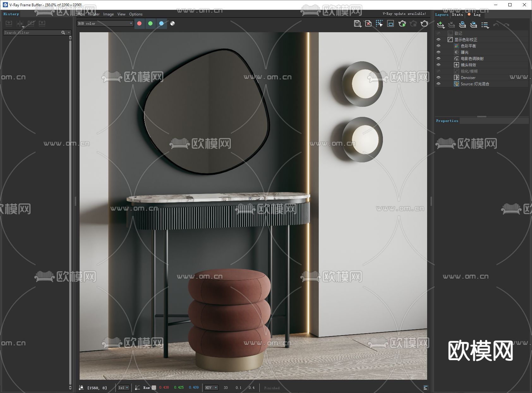Click the add layer icon in the Layers panel
The height and width of the screenshot is (393, 532).
point(440,25)
